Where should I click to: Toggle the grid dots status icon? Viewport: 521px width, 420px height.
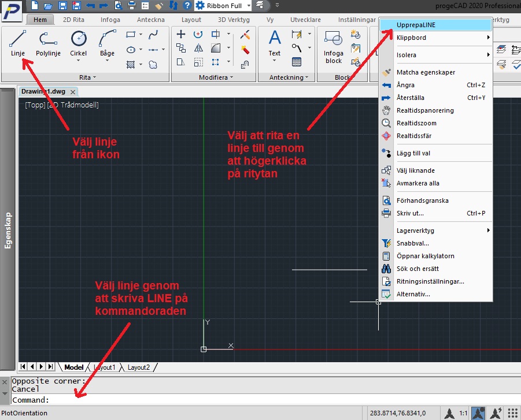point(513,413)
